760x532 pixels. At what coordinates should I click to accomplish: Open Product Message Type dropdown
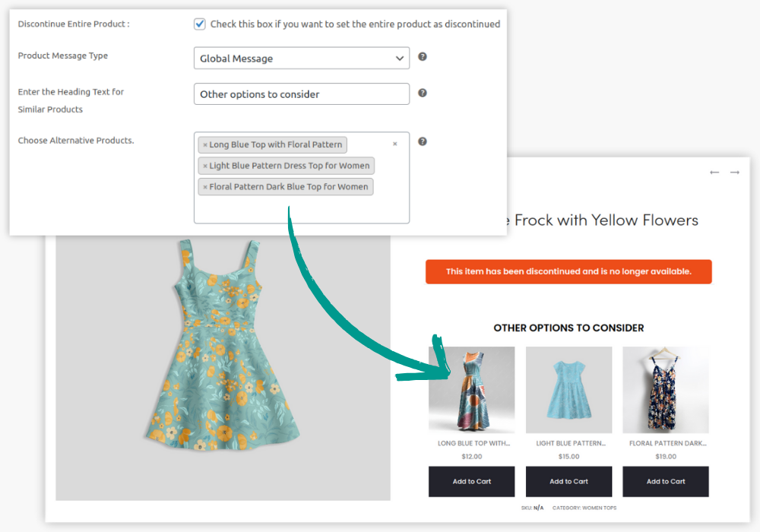(x=301, y=59)
